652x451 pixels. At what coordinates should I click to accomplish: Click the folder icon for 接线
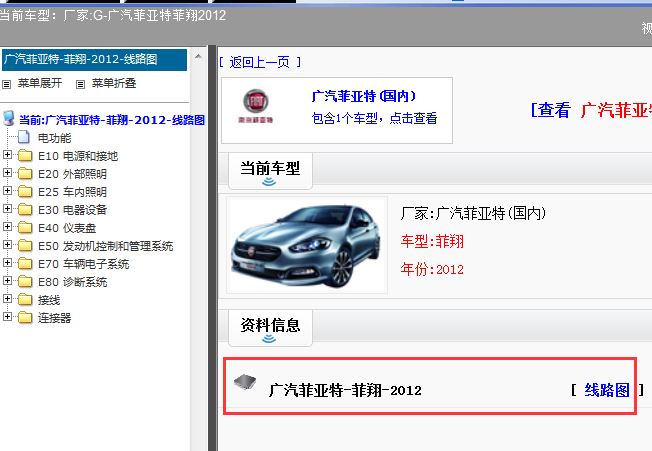pyautogui.click(x=25, y=299)
